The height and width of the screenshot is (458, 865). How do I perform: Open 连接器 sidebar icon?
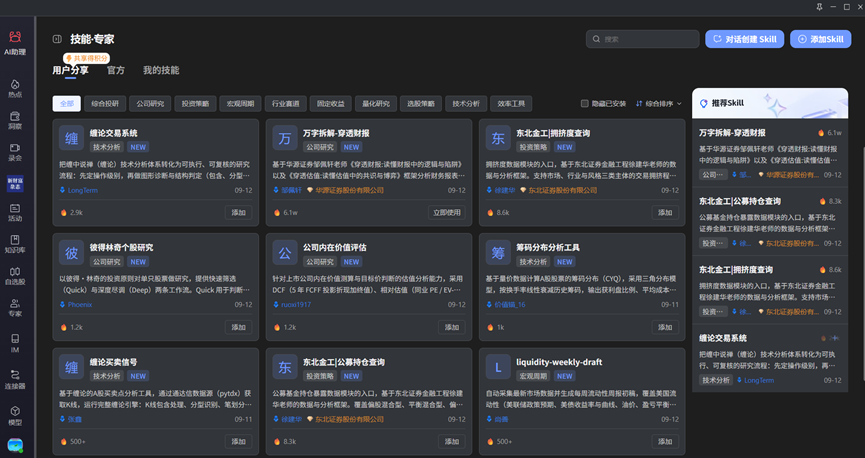[x=15, y=380]
